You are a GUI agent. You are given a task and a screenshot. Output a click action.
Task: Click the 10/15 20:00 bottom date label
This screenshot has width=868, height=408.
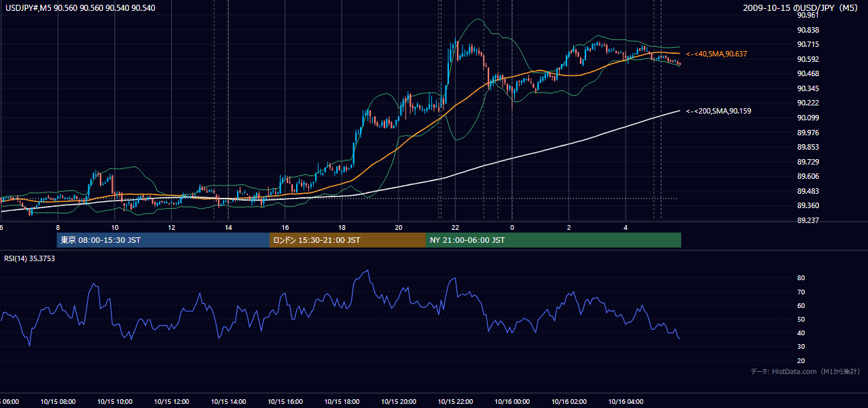[399, 401]
